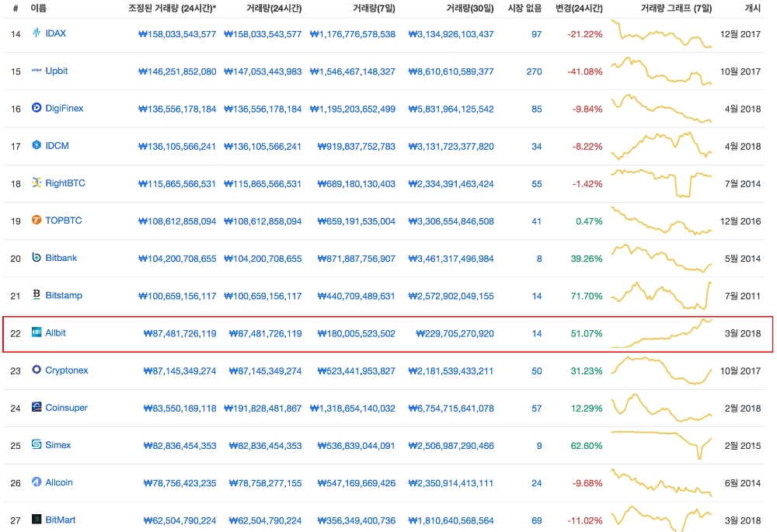
Task: Click Cryptonex's market count 50
Action: coord(537,371)
